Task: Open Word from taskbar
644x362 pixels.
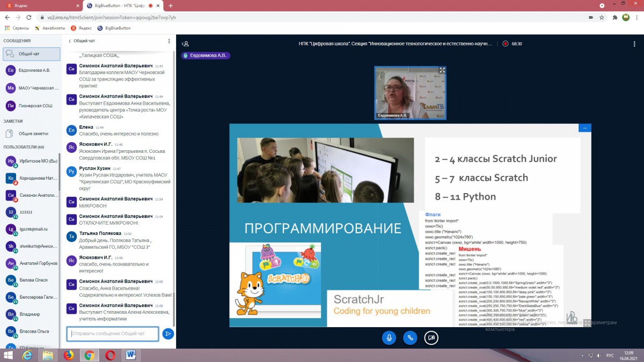Action: 131,355
